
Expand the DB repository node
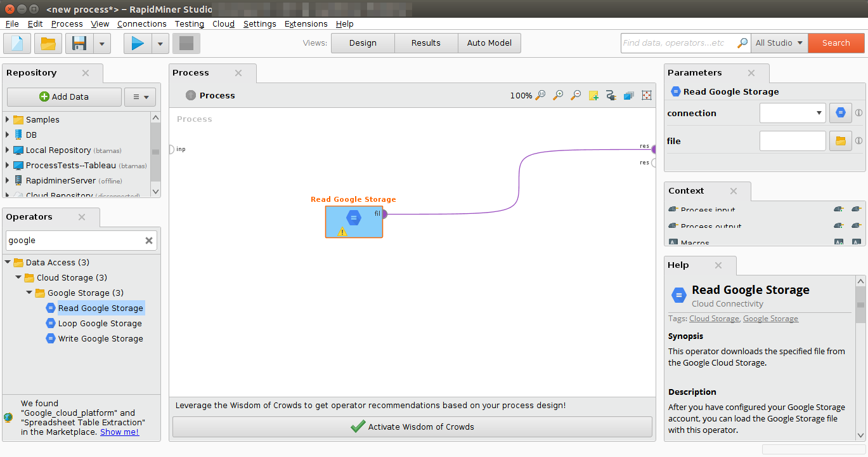tap(7, 135)
